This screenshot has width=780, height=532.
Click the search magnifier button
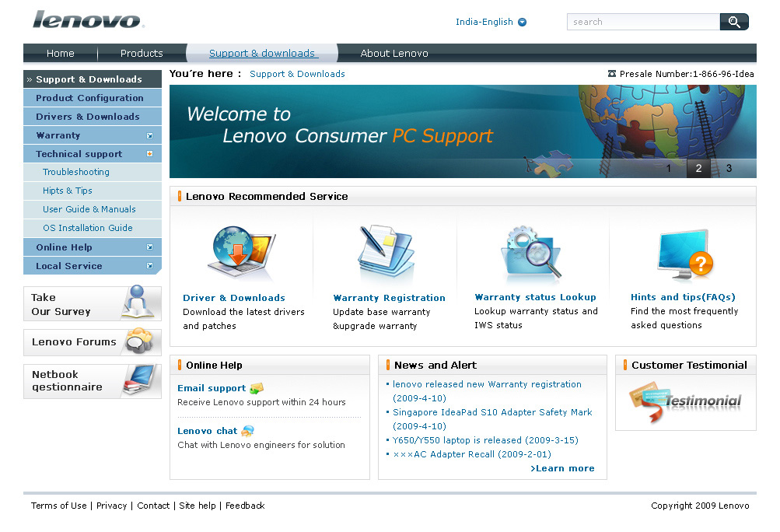(734, 22)
